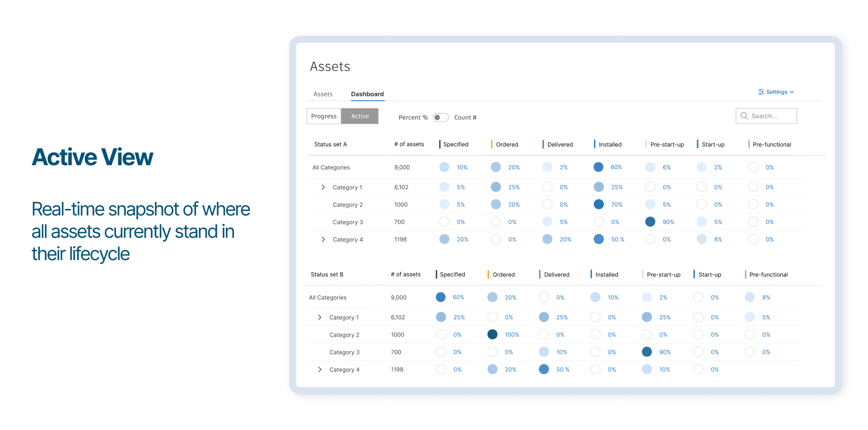Click Delivered column header in Status set A
Screen dimensions: 868x430
point(560,144)
